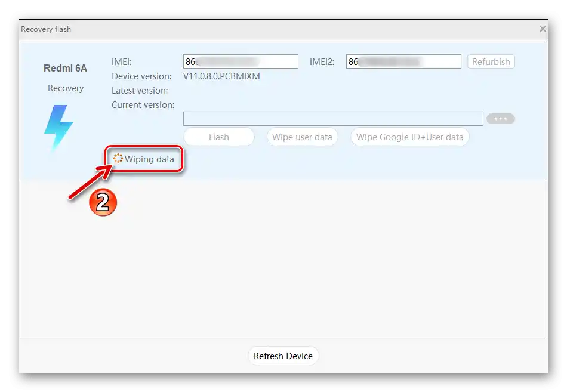
Task: Click the Wiping data status text
Action: [x=149, y=159]
